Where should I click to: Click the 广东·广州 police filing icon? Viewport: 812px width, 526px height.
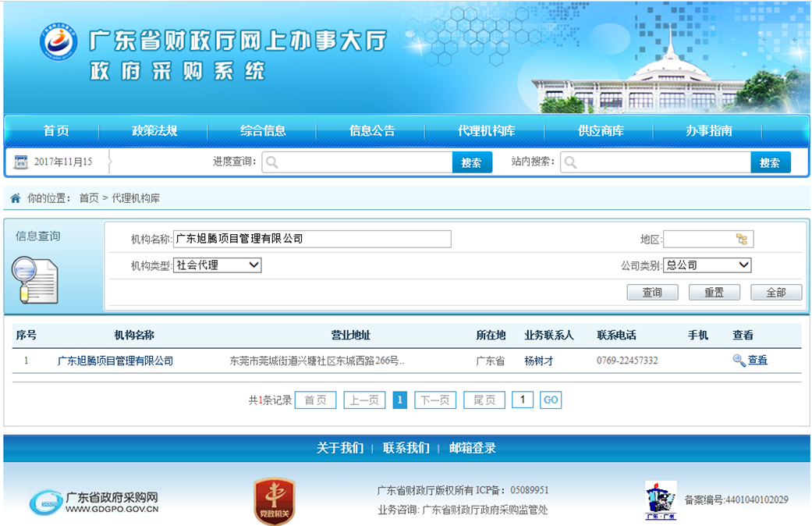661,500
